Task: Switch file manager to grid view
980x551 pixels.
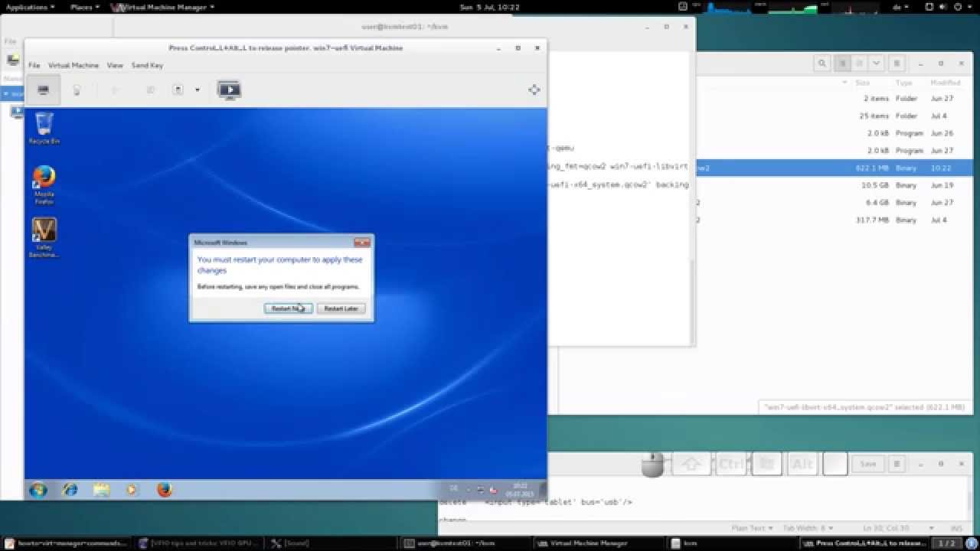Action: (x=859, y=64)
